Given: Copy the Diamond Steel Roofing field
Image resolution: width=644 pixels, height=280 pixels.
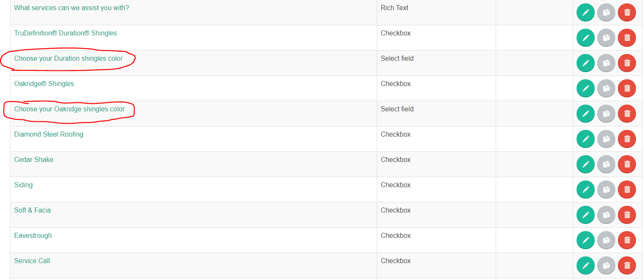Looking at the screenshot, I should coord(606,139).
